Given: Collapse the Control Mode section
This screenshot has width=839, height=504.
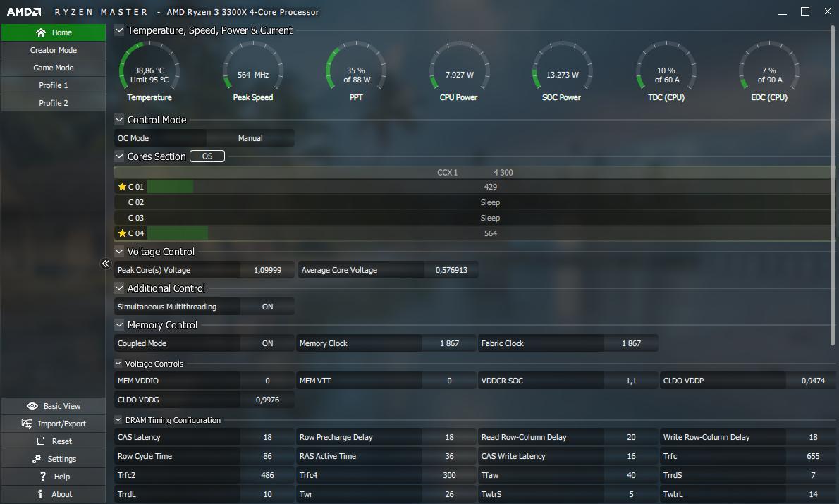Looking at the screenshot, I should click(119, 119).
